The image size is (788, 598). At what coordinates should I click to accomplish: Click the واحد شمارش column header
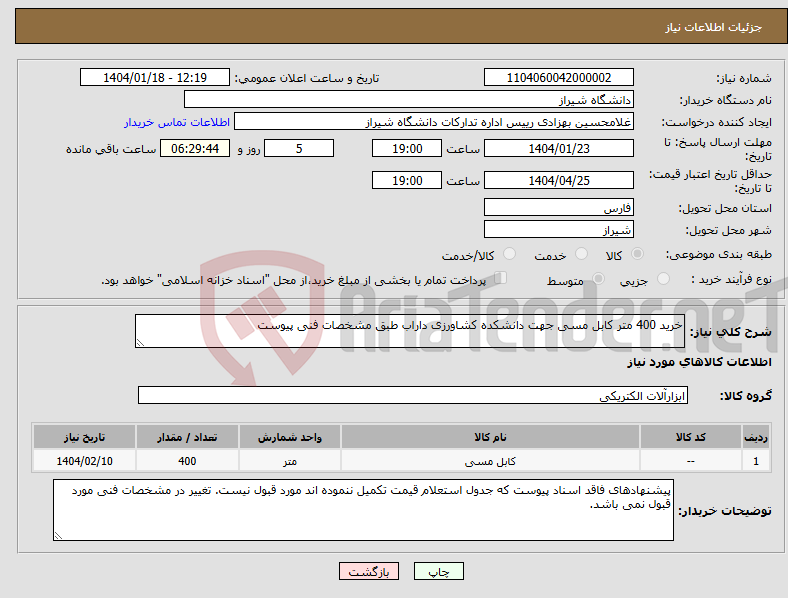pos(290,437)
